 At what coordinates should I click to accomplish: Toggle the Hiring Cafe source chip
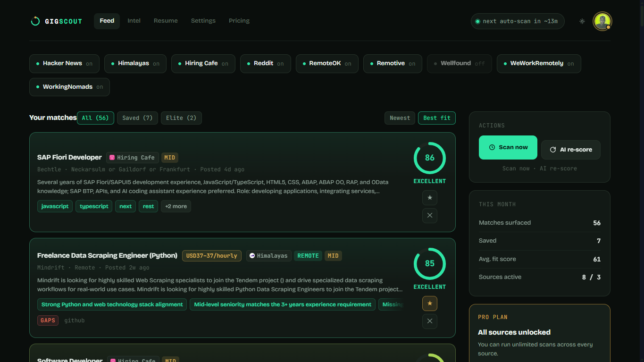tap(203, 64)
